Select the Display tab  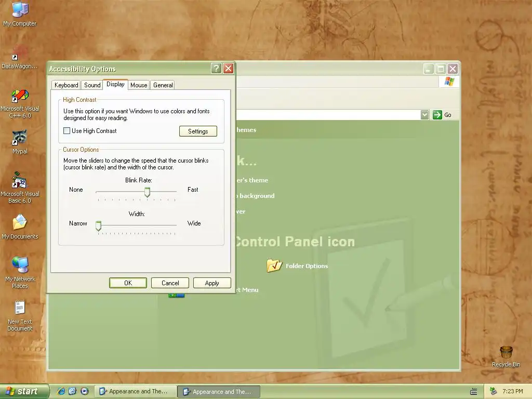pos(115,84)
